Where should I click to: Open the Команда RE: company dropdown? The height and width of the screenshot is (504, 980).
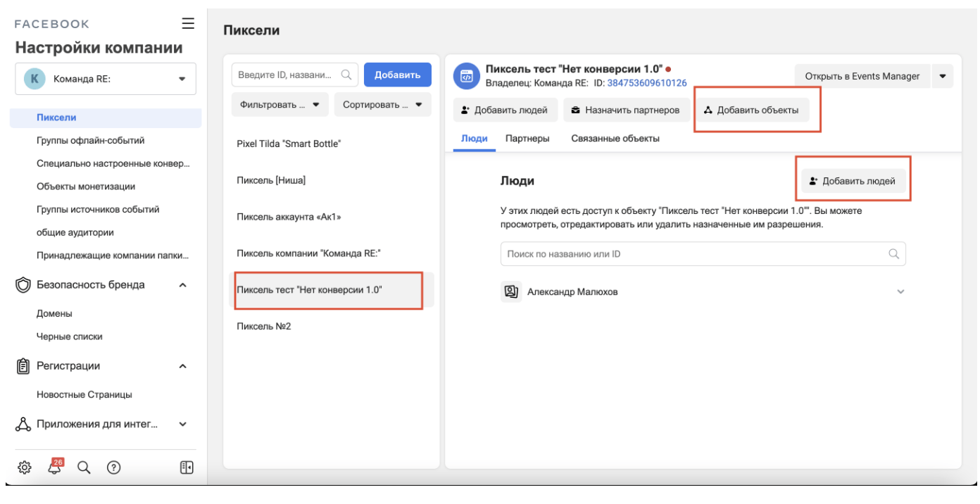point(106,79)
